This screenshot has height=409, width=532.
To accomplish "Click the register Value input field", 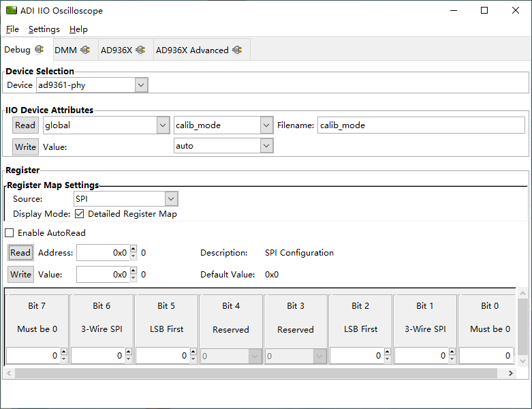I will point(103,274).
